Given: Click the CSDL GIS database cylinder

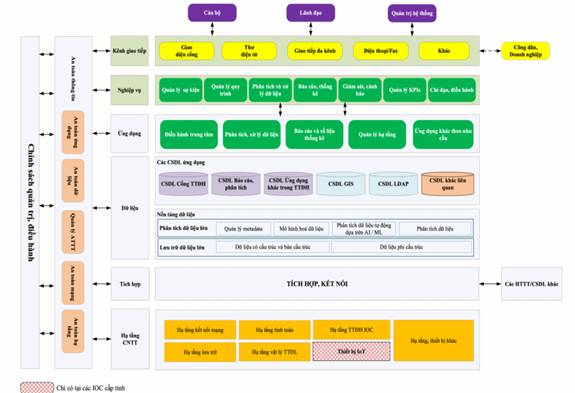Looking at the screenshot, I should coord(341,184).
